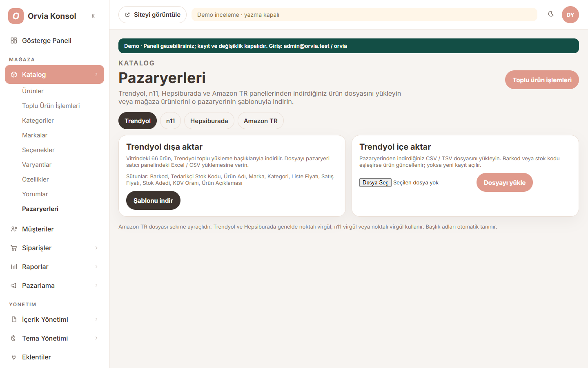Download template with Şablonu indir
Image resolution: width=588 pixels, height=368 pixels.
[x=153, y=200]
